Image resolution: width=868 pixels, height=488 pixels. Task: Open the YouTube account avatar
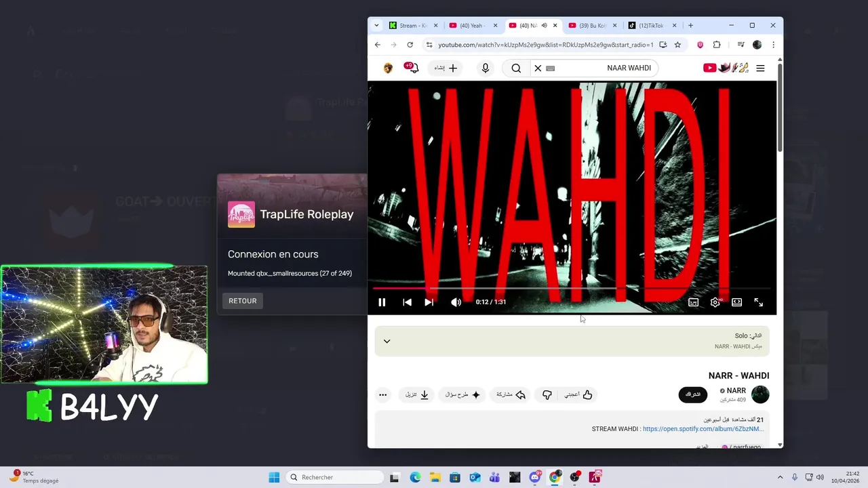388,68
